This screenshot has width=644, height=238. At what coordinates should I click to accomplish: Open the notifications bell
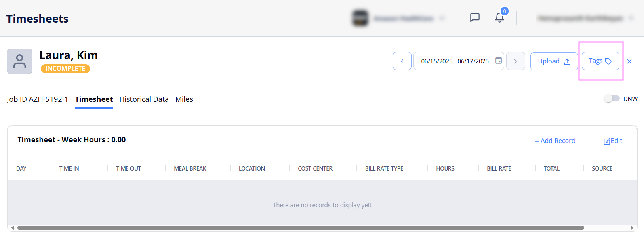[x=499, y=17]
